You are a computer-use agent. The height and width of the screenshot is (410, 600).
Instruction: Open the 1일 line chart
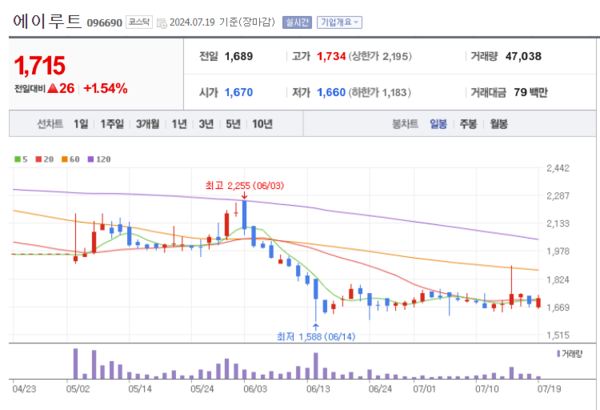(x=81, y=124)
